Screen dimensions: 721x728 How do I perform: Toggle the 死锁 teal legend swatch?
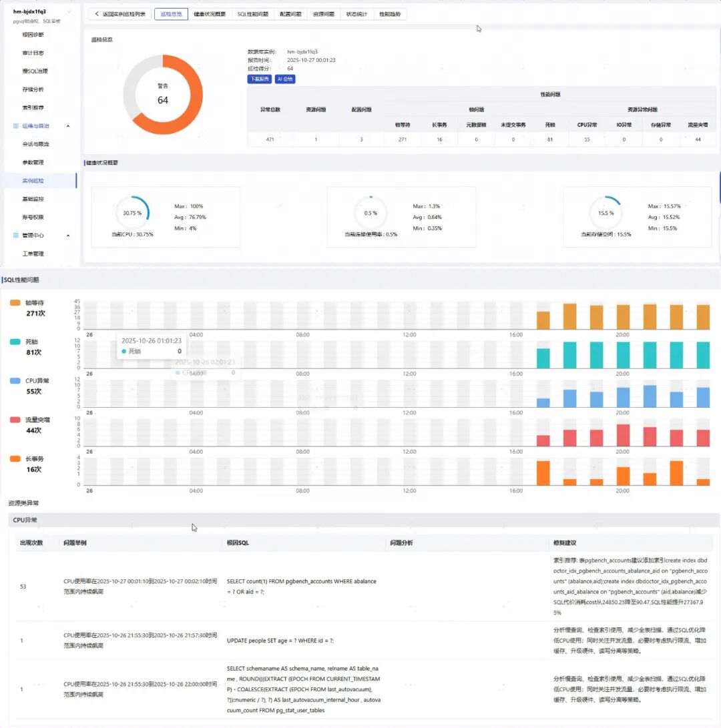click(x=15, y=342)
